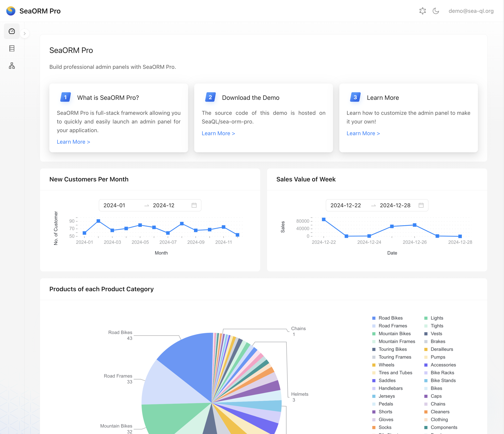Click the GraphQL icon in header

click(x=423, y=11)
